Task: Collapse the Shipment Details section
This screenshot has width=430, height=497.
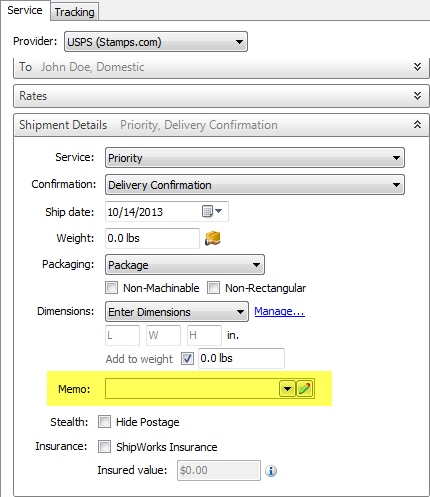Action: pyautogui.click(x=417, y=125)
